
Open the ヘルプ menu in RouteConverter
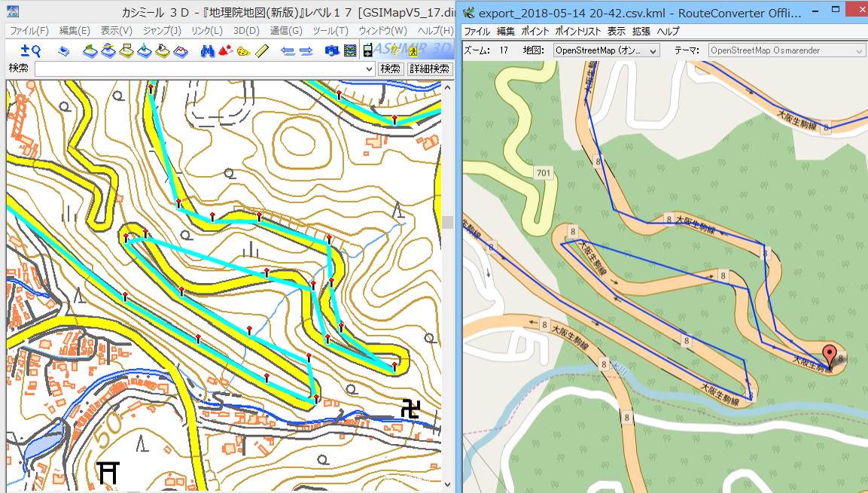pyautogui.click(x=669, y=32)
